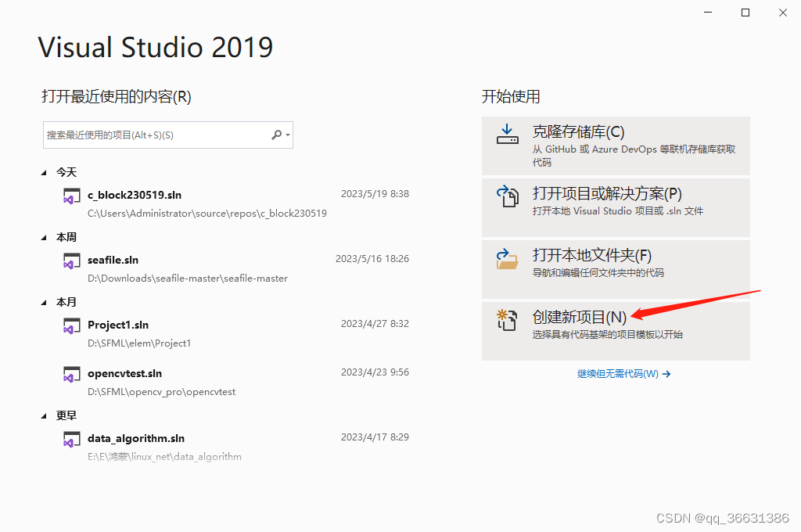Click in the recent projects search field
This screenshot has width=801, height=532.
coord(156,135)
